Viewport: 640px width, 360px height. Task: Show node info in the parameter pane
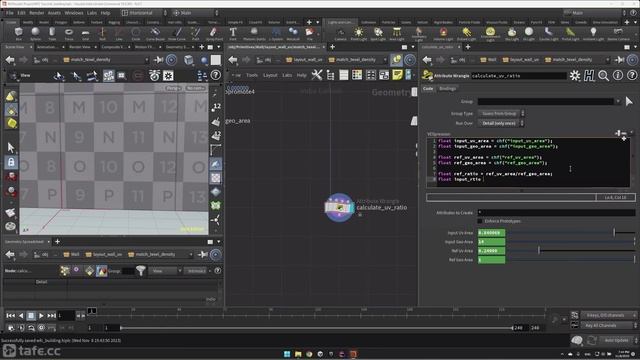(x=618, y=76)
